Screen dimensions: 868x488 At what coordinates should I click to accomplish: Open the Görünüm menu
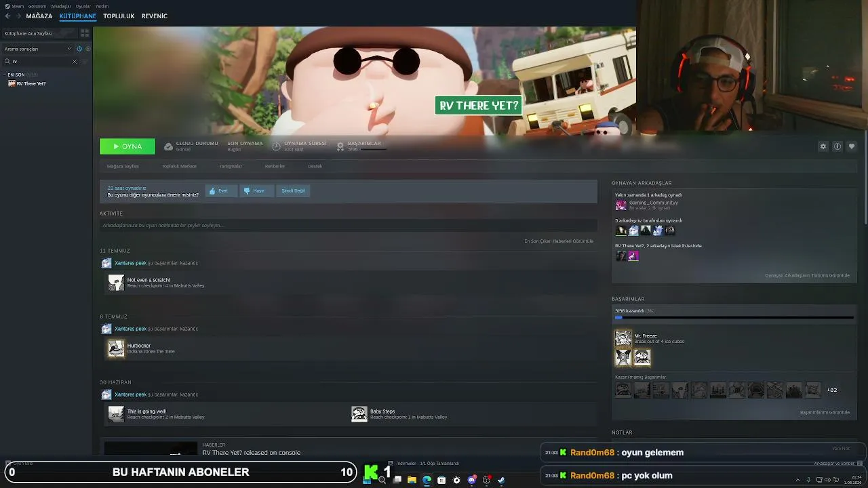tap(37, 6)
